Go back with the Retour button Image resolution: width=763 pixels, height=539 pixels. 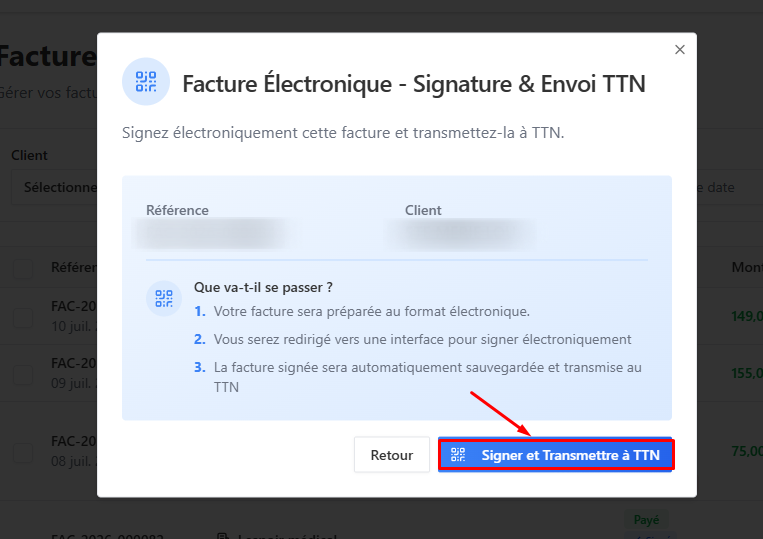392,455
